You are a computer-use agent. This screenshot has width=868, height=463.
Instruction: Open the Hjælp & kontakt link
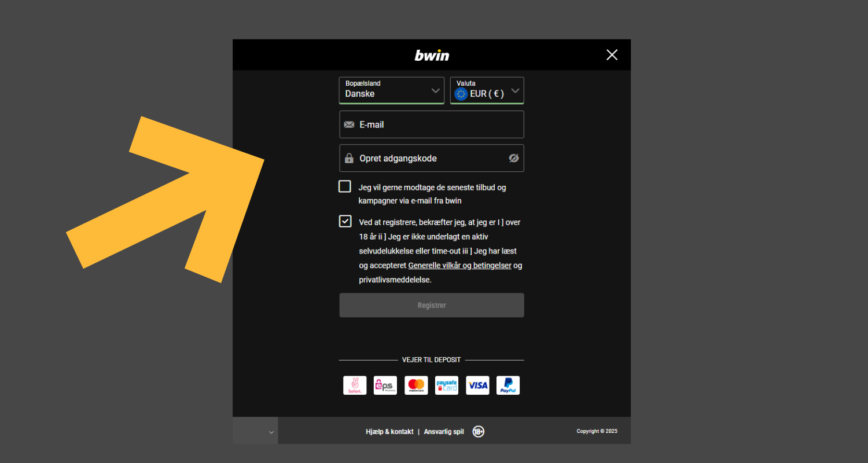coord(389,432)
